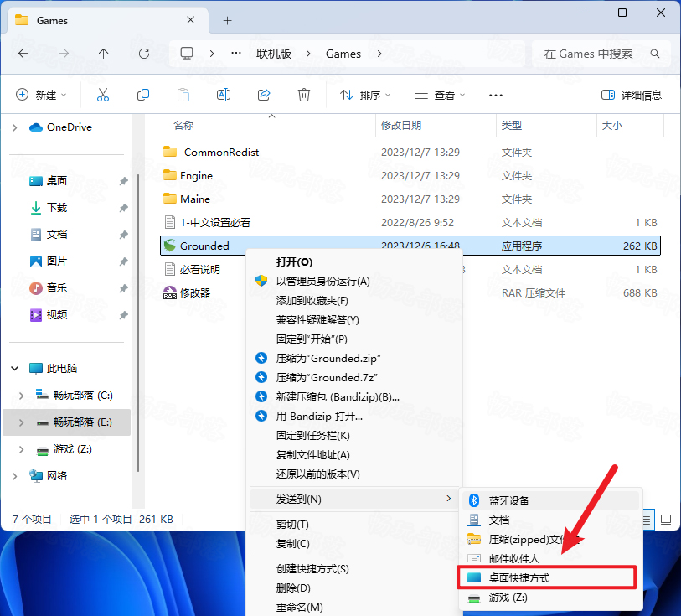Collapse the 此电脑 tree node
Viewport: 681px width, 616px height.
pyautogui.click(x=15, y=369)
